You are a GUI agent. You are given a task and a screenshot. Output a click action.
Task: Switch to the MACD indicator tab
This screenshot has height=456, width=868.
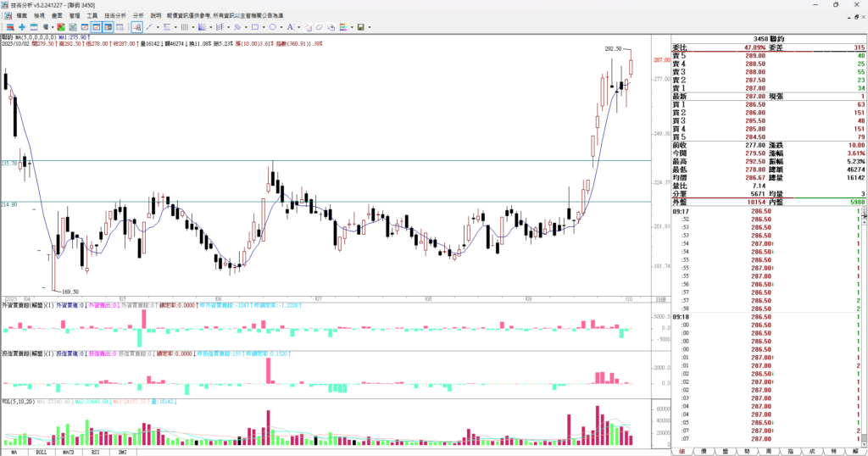tap(70, 452)
